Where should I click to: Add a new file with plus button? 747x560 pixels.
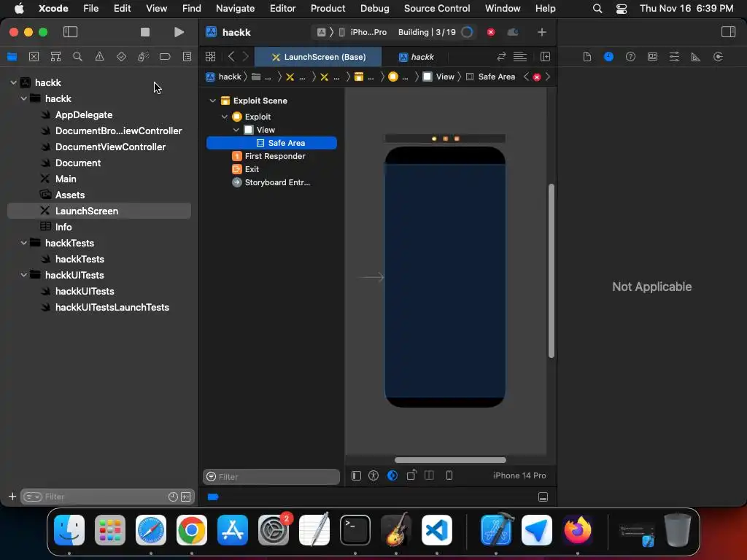click(x=12, y=497)
